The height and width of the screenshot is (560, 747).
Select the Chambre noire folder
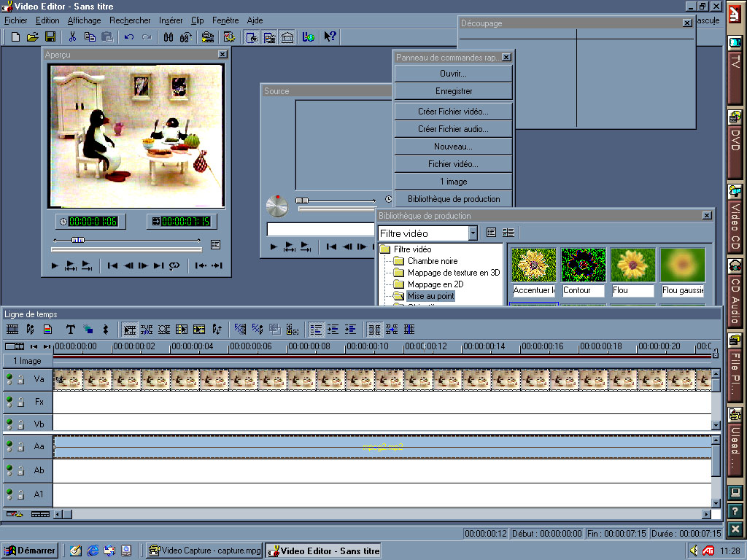click(x=432, y=261)
